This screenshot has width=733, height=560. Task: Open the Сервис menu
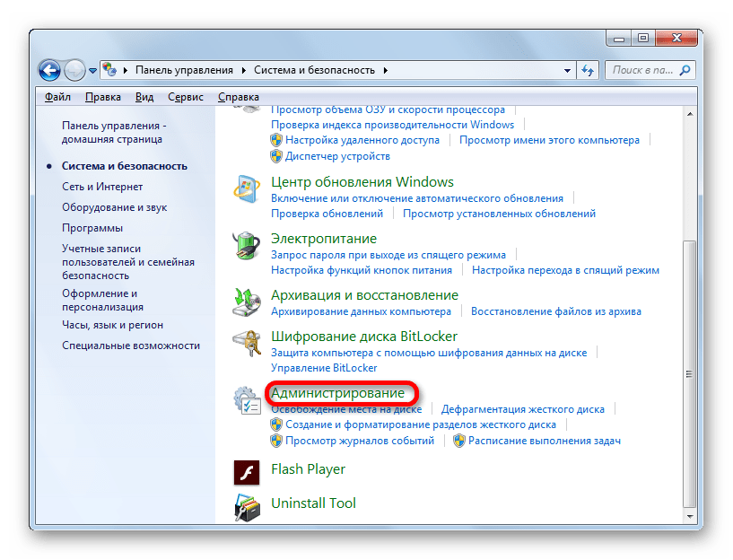pos(186,97)
